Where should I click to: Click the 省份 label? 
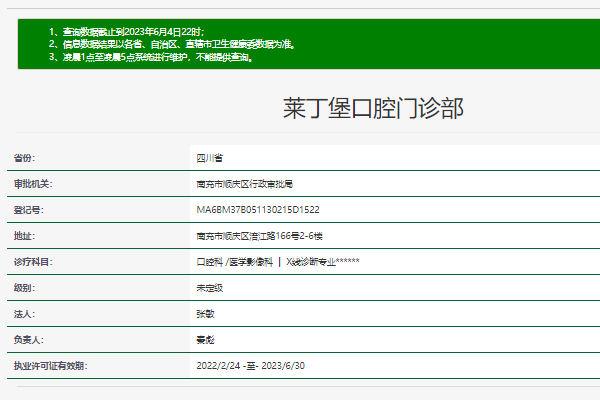pos(24,158)
